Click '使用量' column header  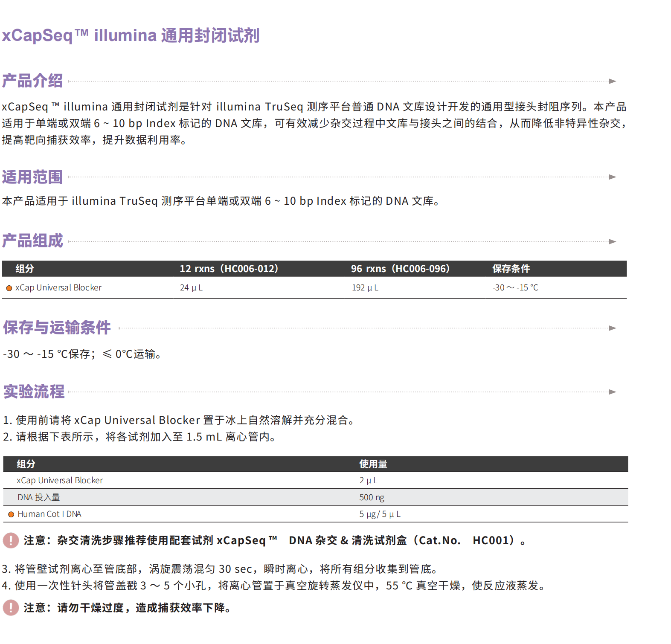(x=373, y=464)
